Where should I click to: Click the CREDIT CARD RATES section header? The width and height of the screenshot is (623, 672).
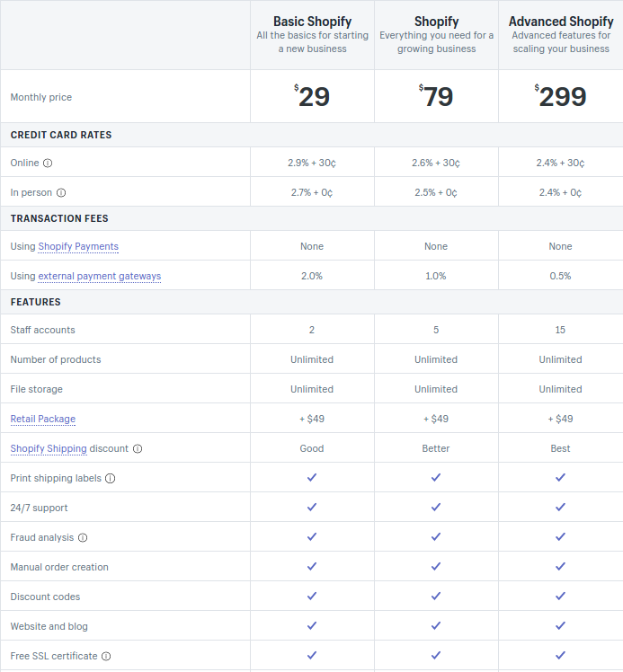61,135
